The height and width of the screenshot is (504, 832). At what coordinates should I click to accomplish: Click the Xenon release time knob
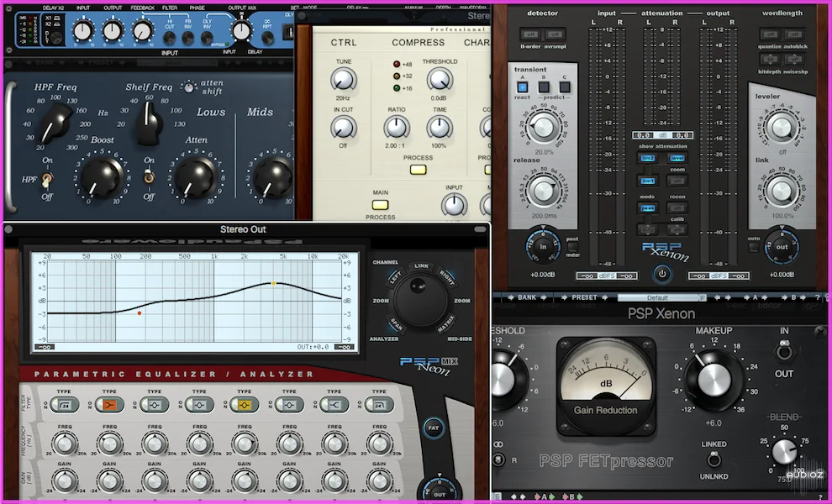coord(543,191)
